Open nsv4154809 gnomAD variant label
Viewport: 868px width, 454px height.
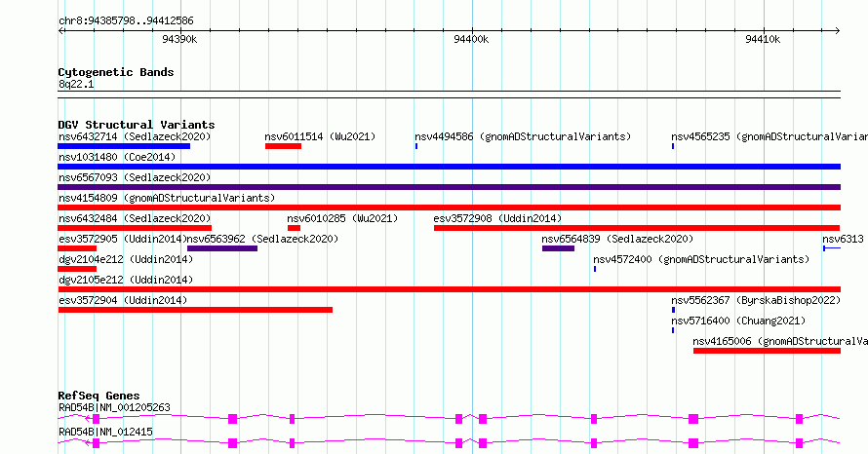pos(167,198)
